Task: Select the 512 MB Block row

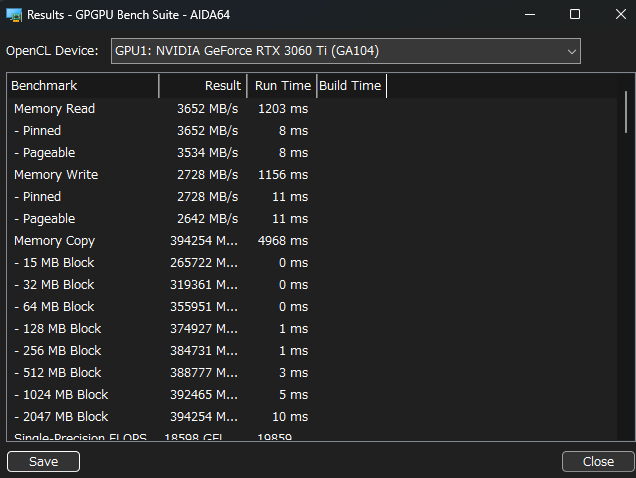Action: pos(58,373)
